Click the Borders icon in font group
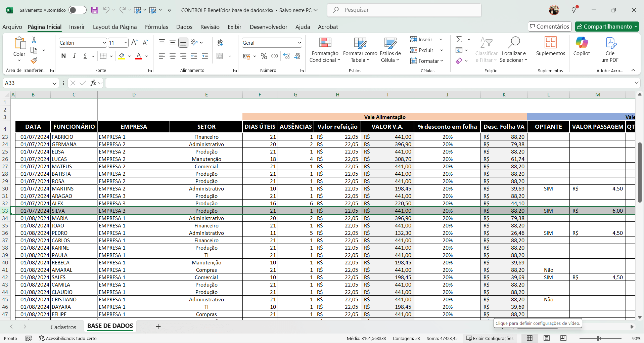Screen dimensions: 644x343 103,56
